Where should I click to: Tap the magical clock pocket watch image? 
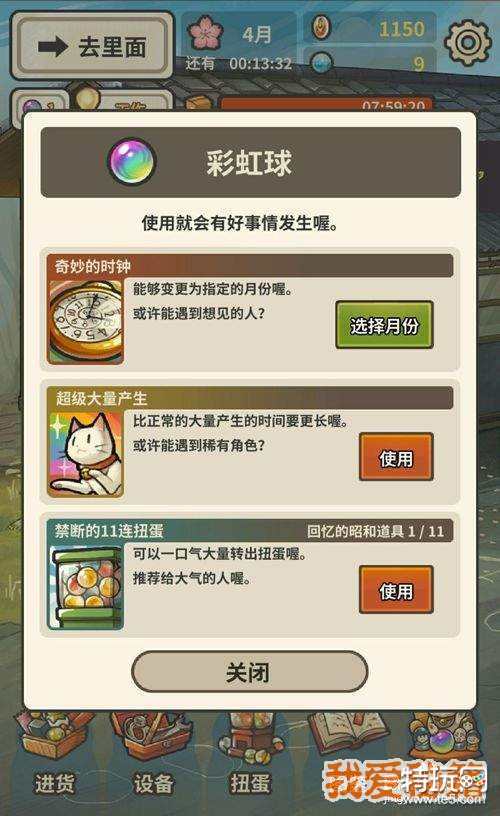point(86,322)
